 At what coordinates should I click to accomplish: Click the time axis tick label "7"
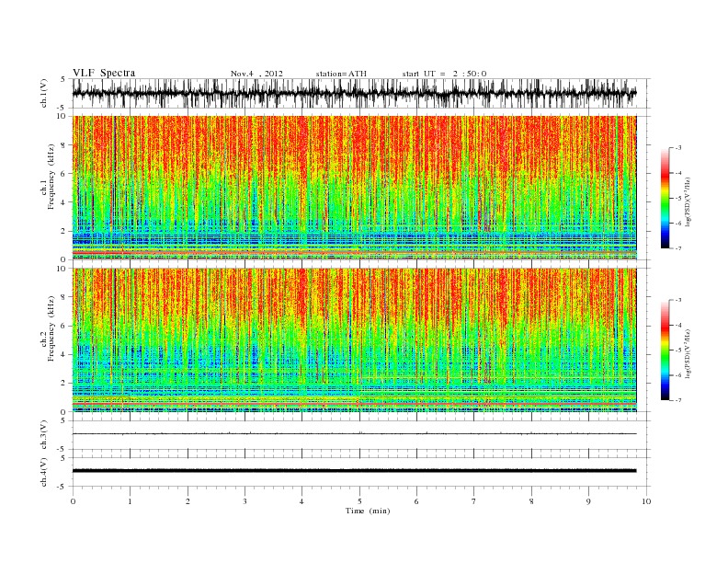(x=474, y=501)
